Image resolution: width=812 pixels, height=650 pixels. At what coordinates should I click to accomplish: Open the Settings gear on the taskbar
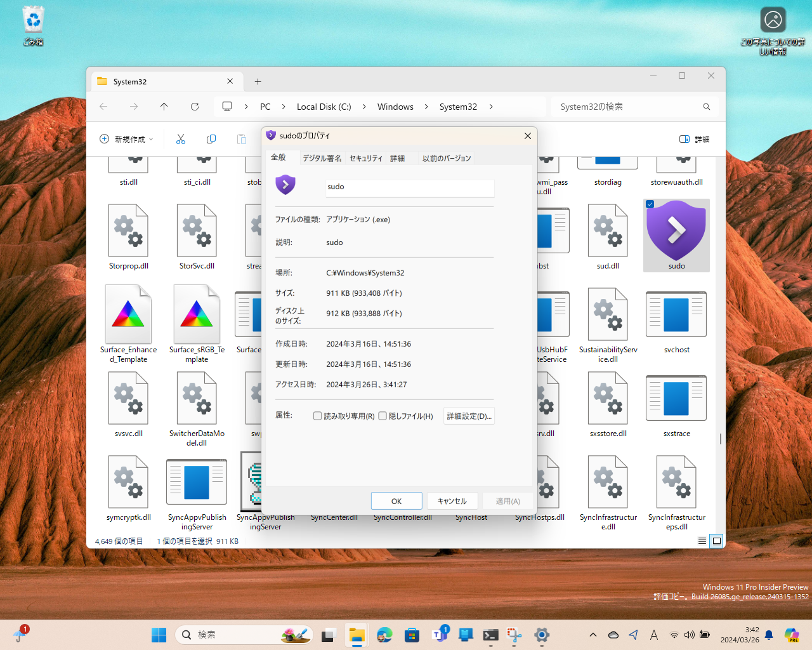(x=542, y=635)
